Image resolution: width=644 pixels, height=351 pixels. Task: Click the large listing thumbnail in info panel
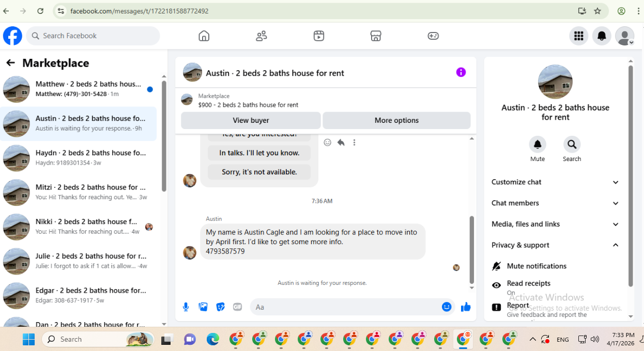point(555,82)
